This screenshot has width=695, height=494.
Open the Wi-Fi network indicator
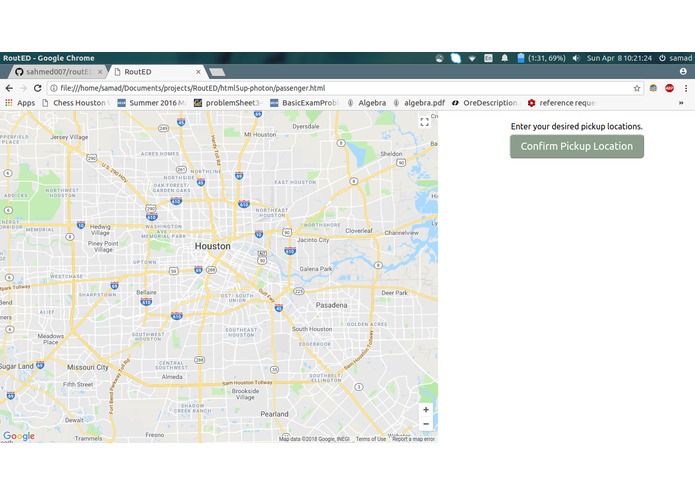pos(472,58)
